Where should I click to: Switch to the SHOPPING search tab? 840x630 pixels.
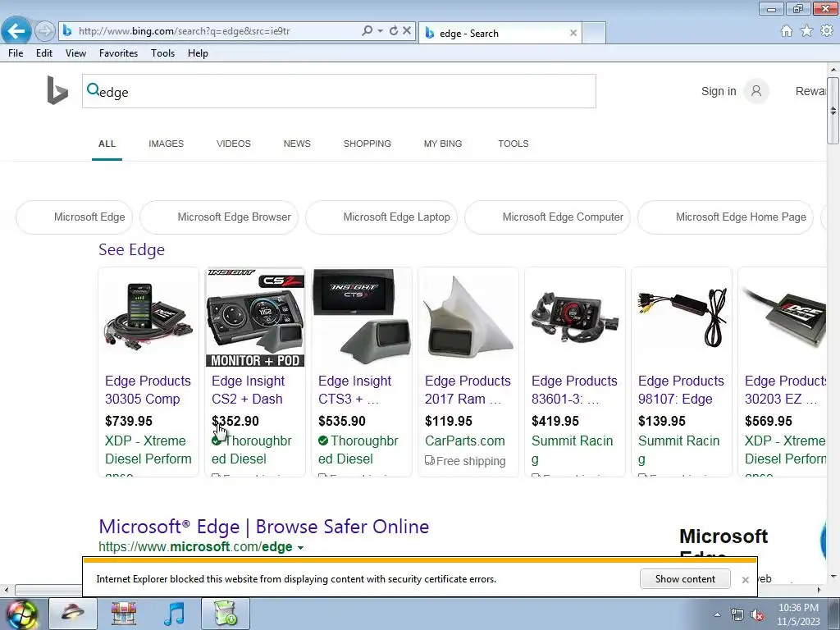[x=367, y=144]
